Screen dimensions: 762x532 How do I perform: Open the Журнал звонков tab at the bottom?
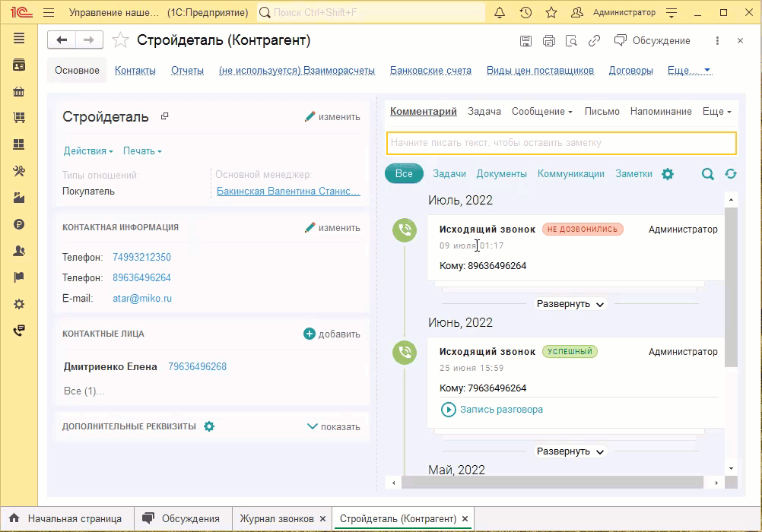(x=277, y=518)
